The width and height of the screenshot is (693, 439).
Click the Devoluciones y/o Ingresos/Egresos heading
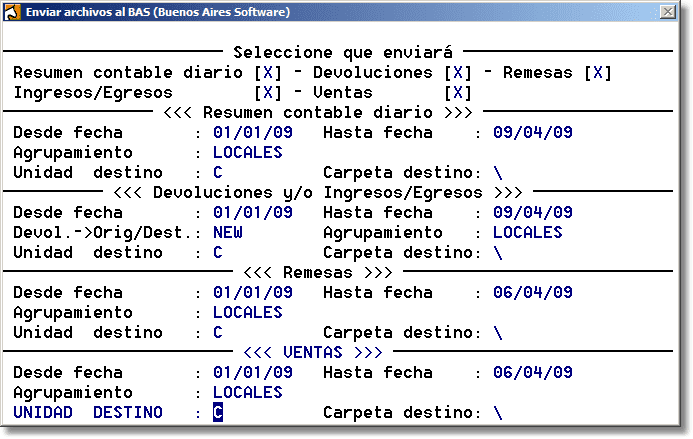(318, 193)
